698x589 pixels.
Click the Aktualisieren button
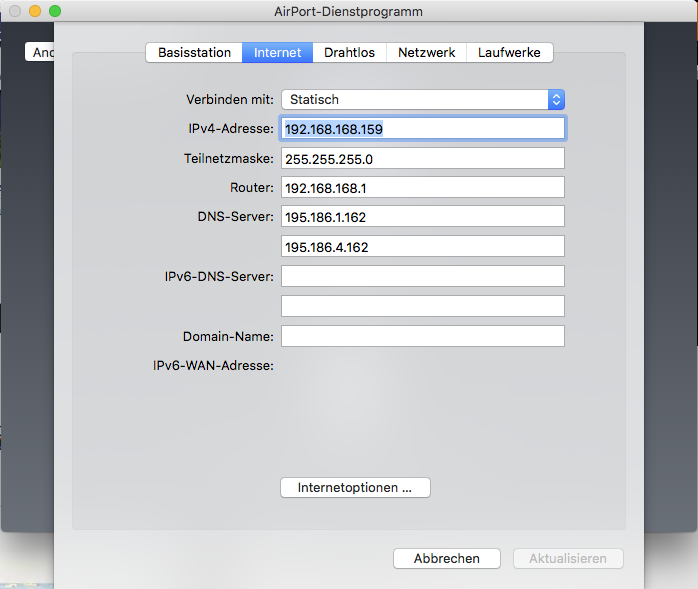(568, 558)
